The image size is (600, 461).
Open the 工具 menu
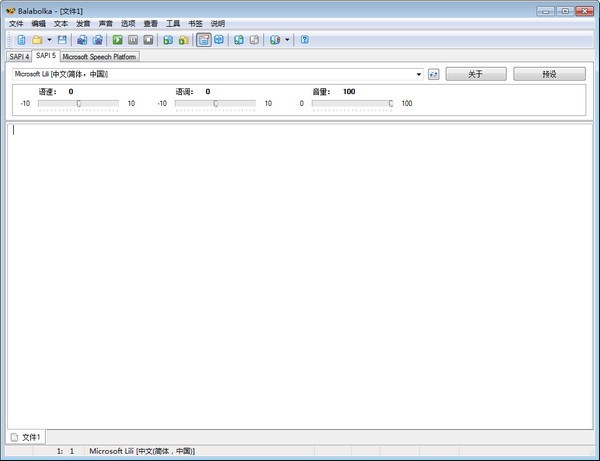point(173,23)
